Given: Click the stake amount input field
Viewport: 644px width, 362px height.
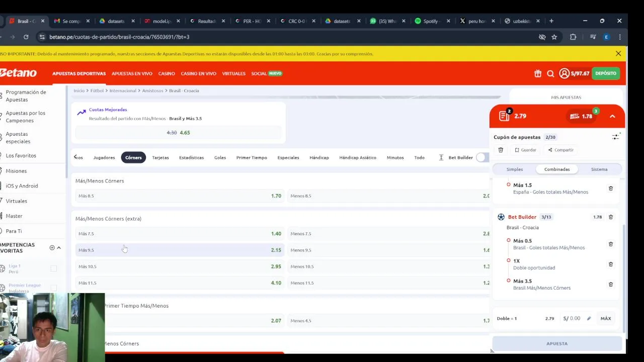Looking at the screenshot, I should pyautogui.click(x=576, y=318).
